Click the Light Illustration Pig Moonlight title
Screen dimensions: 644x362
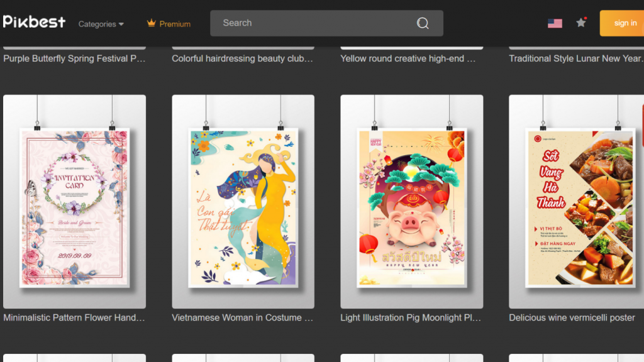coord(411,318)
